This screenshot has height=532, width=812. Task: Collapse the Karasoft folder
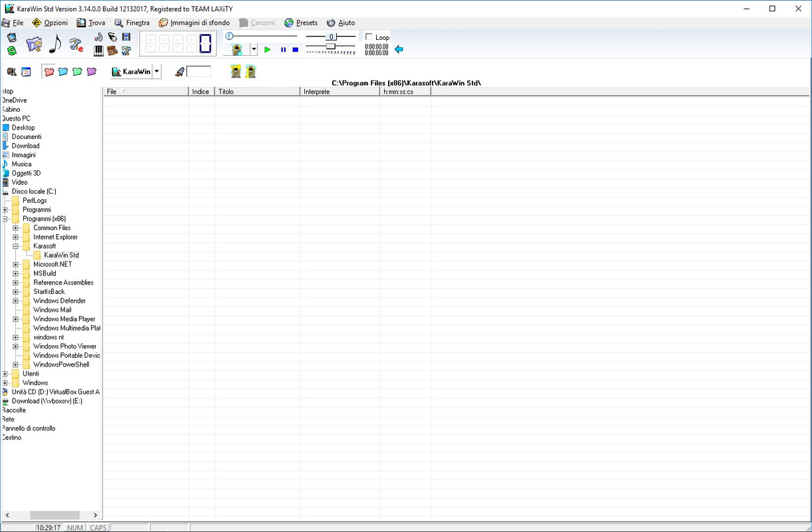[15, 246]
